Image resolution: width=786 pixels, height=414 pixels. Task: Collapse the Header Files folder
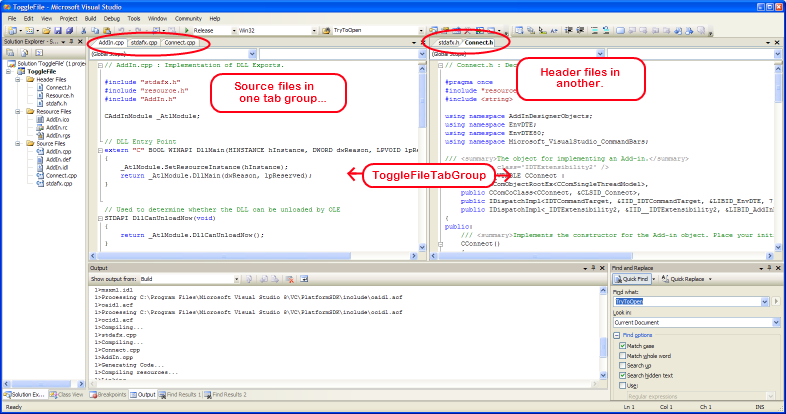(18, 80)
